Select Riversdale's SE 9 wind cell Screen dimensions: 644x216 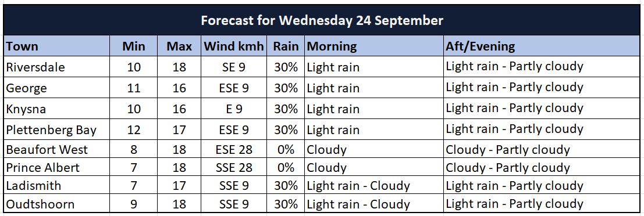234,67
